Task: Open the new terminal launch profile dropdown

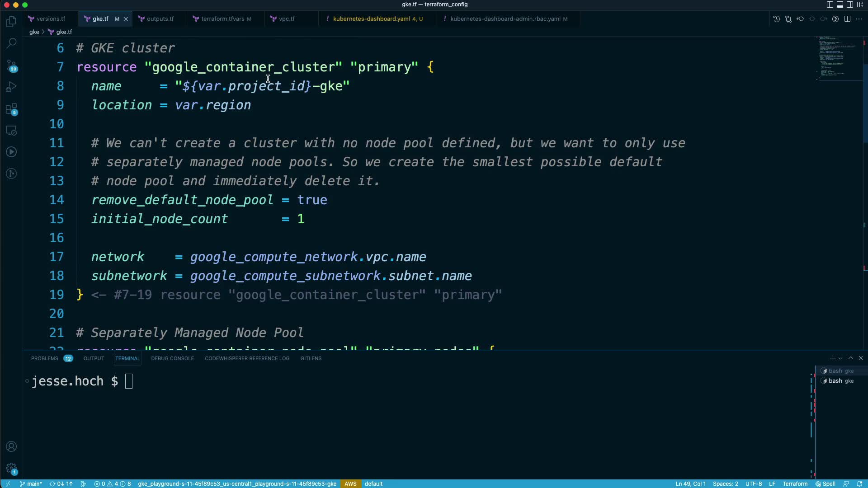Action: [840, 358]
